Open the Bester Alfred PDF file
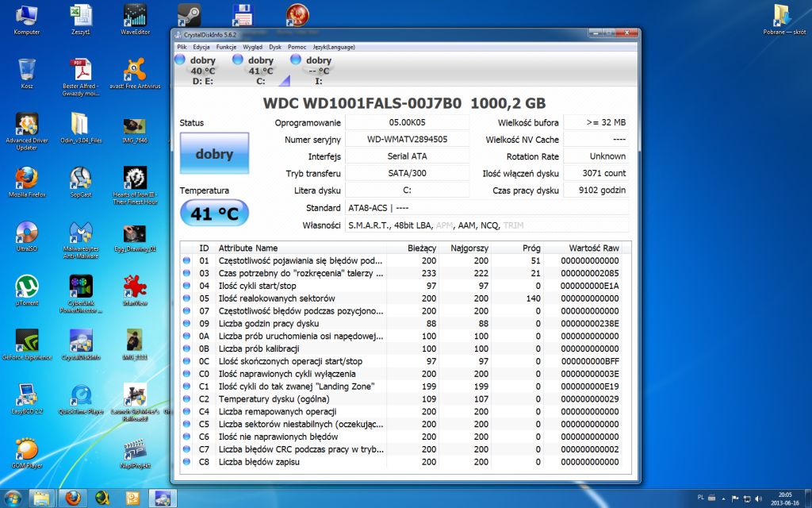This screenshot has height=508, width=812. [81, 77]
